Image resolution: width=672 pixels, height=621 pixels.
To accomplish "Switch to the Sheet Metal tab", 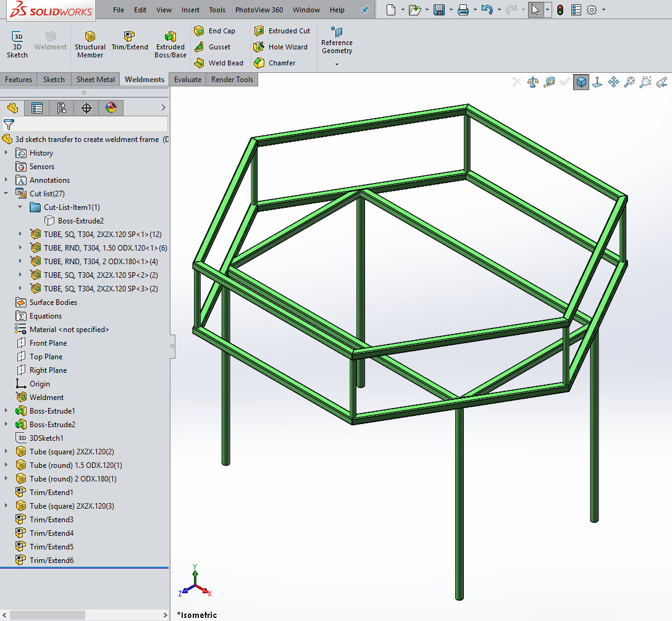I will pos(95,80).
